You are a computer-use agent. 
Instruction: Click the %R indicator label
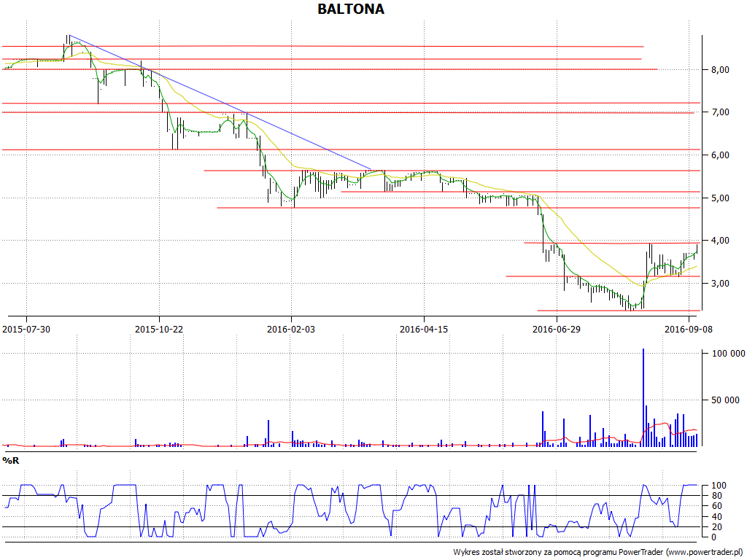(x=10, y=461)
